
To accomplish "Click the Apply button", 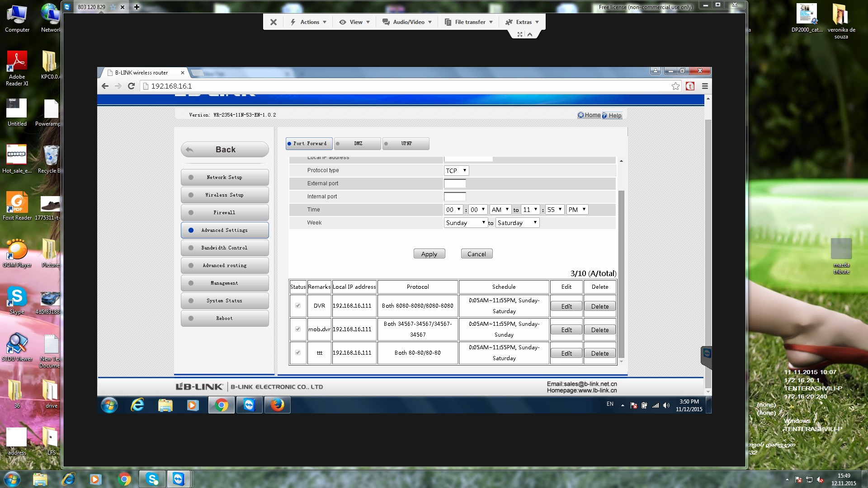I will [x=429, y=254].
